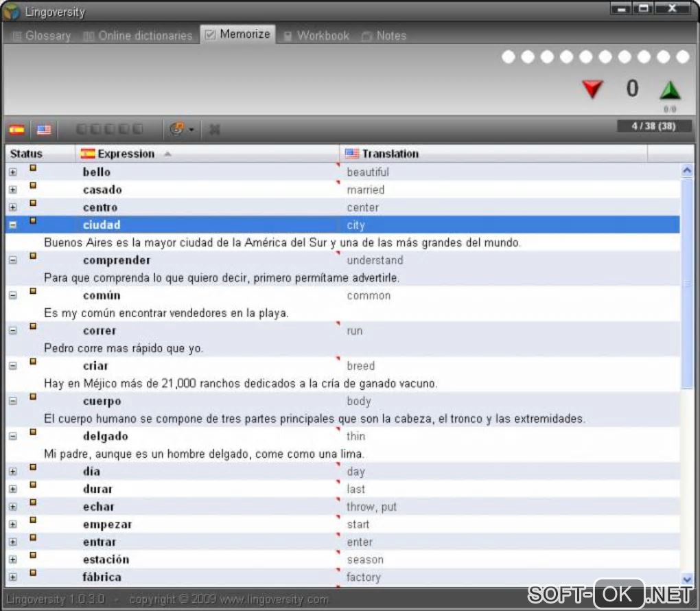Click the status icon for delgado

click(33, 432)
